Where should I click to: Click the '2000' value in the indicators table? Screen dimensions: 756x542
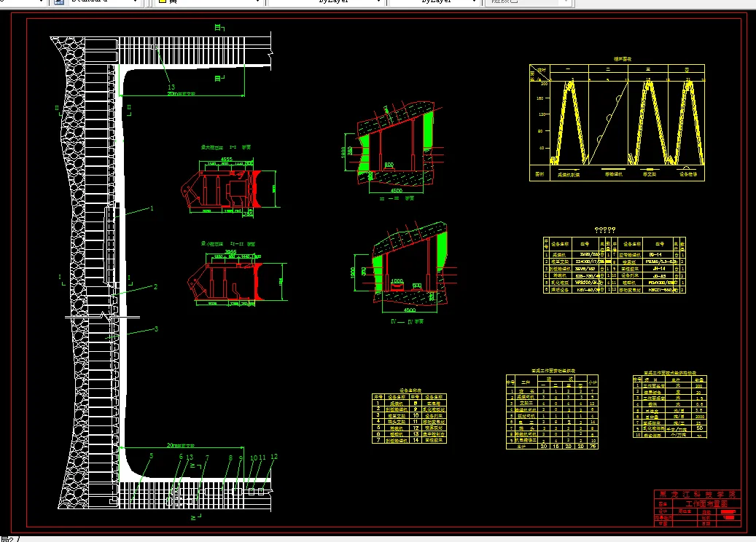pyautogui.click(x=700, y=416)
